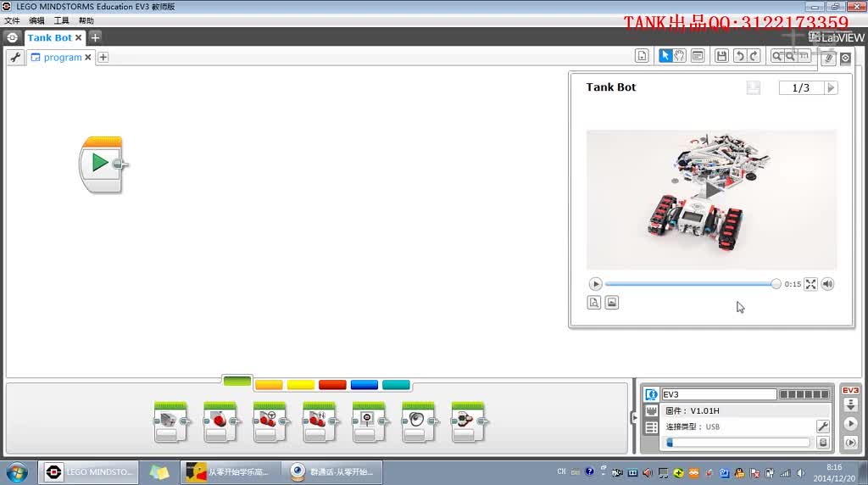Screen dimensions: 868x485
Task: Toggle the content editor pencil icon
Action: click(828, 59)
